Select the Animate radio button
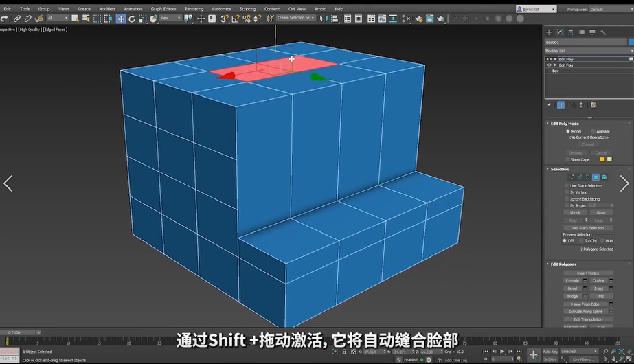The height and width of the screenshot is (364, 634). 593,131
